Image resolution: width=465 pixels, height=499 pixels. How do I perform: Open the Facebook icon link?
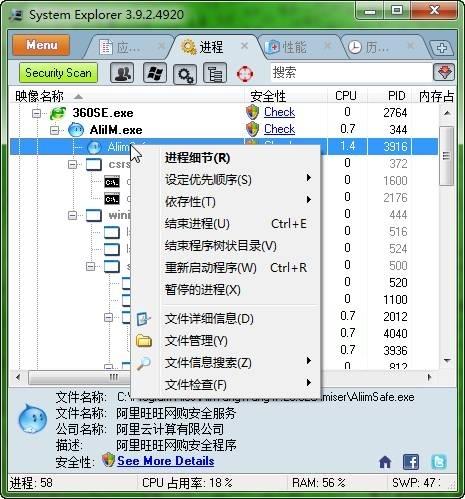[x=411, y=462]
